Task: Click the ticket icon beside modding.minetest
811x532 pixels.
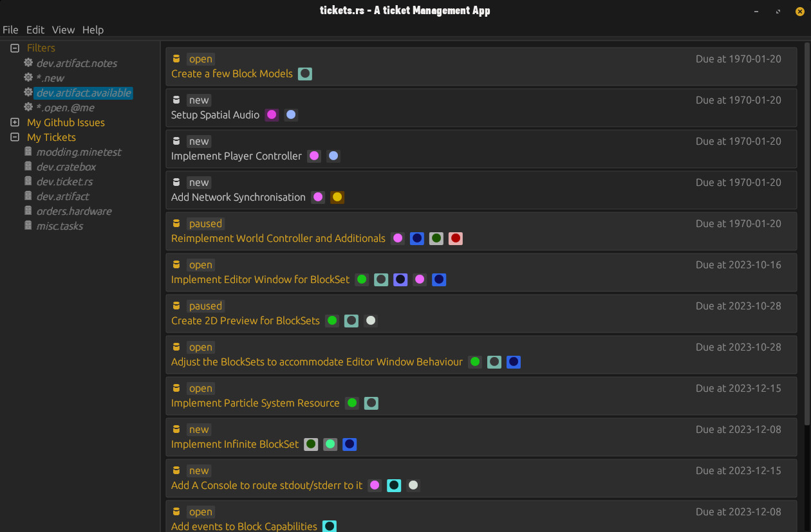Action: (27, 152)
